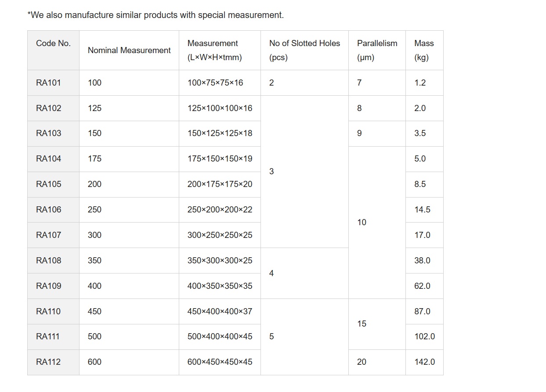Click the Nominal Measurement header
Screen dimensions: 546x392
(x=129, y=50)
